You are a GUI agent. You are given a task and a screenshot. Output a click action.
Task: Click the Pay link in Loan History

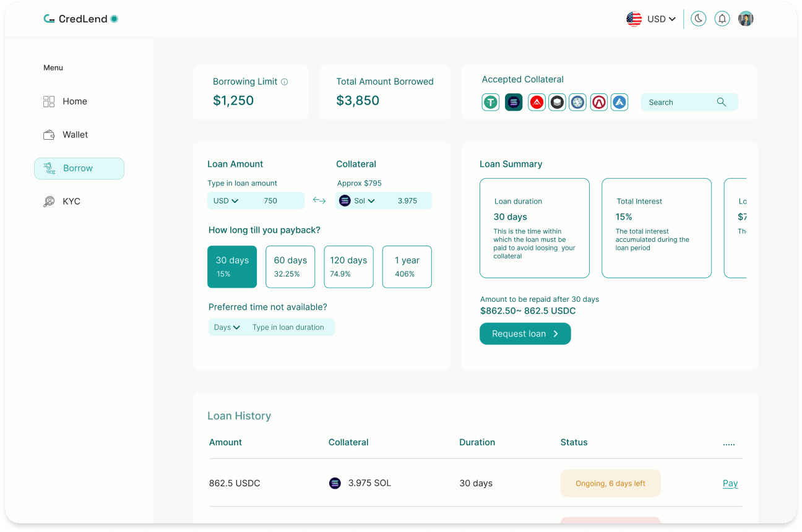(x=730, y=483)
